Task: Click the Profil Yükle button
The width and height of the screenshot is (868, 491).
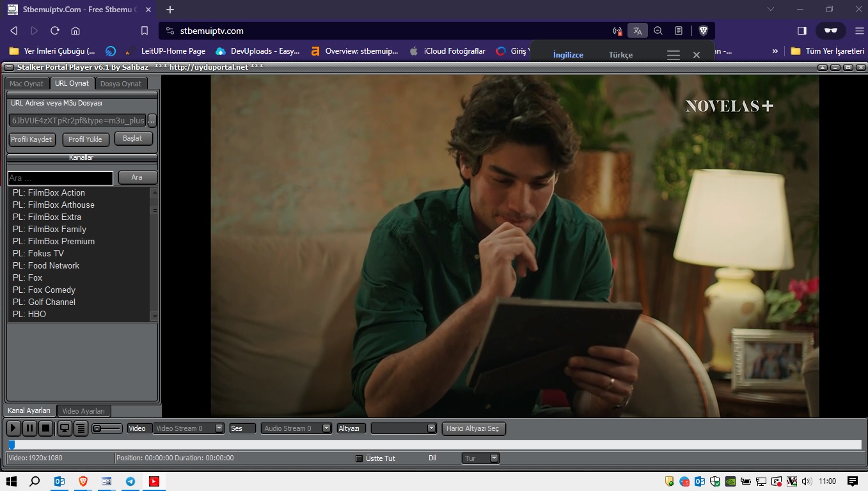Action: [x=85, y=139]
